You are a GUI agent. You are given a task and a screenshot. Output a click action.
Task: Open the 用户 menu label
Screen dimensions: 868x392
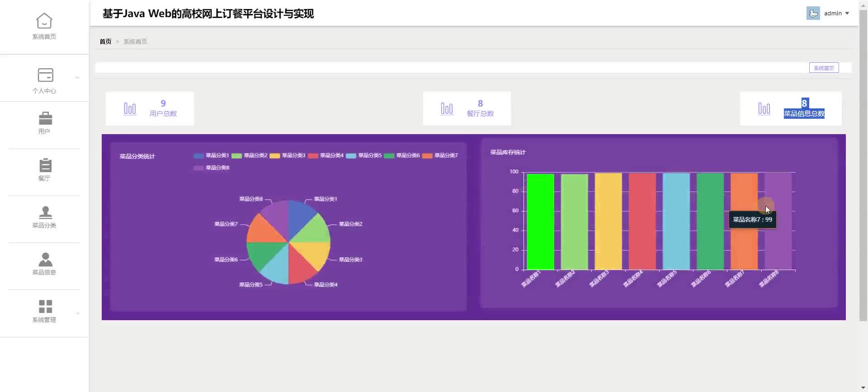point(44,131)
